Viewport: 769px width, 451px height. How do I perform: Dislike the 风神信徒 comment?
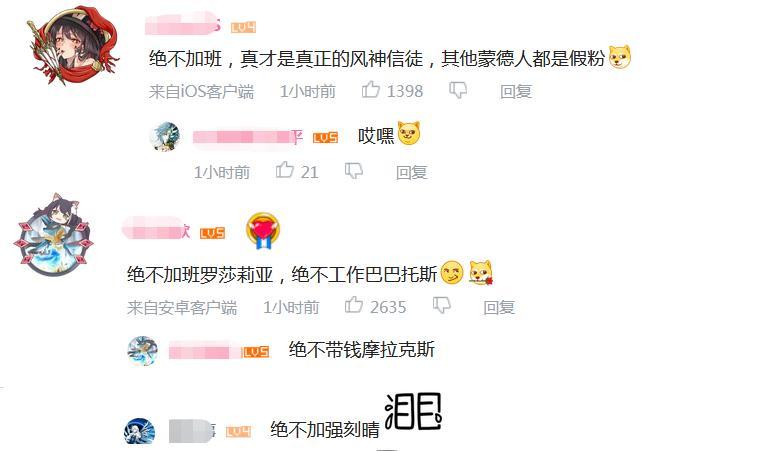click(x=458, y=91)
